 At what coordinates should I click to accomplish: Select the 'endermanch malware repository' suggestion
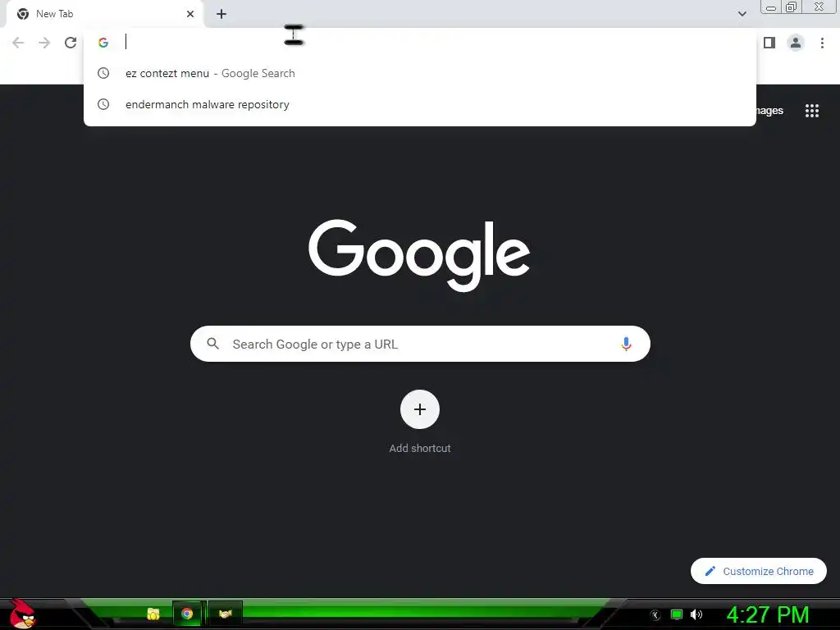pos(420,104)
